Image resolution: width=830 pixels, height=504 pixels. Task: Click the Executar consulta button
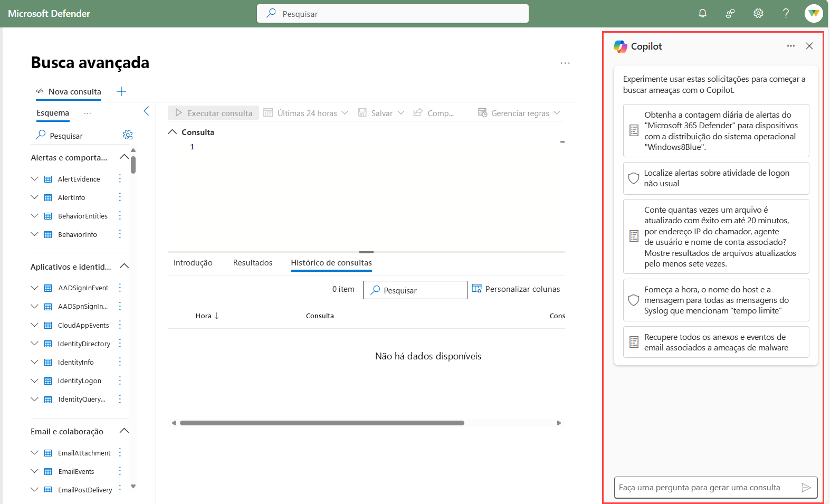click(214, 113)
